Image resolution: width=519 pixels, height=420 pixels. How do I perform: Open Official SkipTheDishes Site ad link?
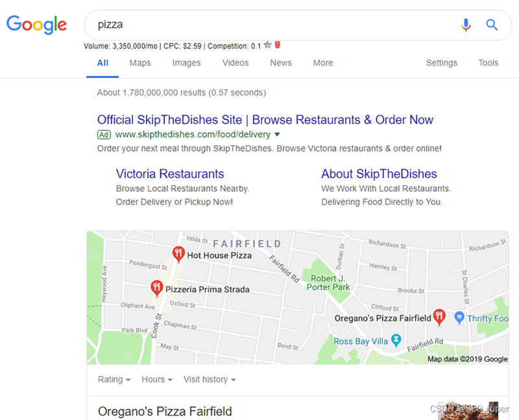point(265,120)
